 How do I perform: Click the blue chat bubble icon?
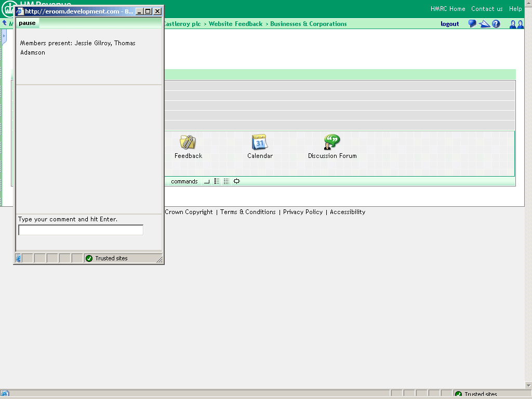click(472, 24)
